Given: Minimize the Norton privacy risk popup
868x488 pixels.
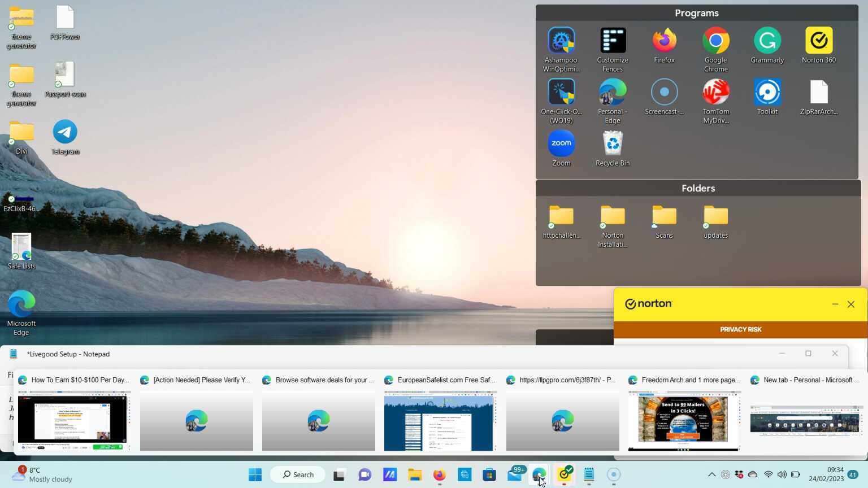Looking at the screenshot, I should pos(835,304).
